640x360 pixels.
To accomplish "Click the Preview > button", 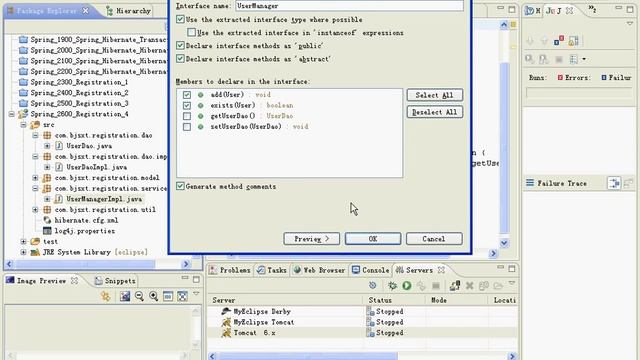I will pos(311,239).
